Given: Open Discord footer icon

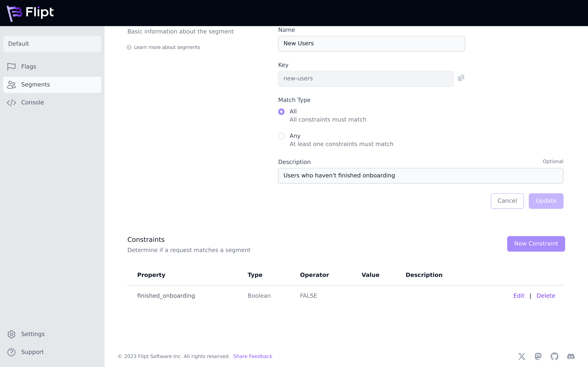Looking at the screenshot, I should click(x=571, y=356).
